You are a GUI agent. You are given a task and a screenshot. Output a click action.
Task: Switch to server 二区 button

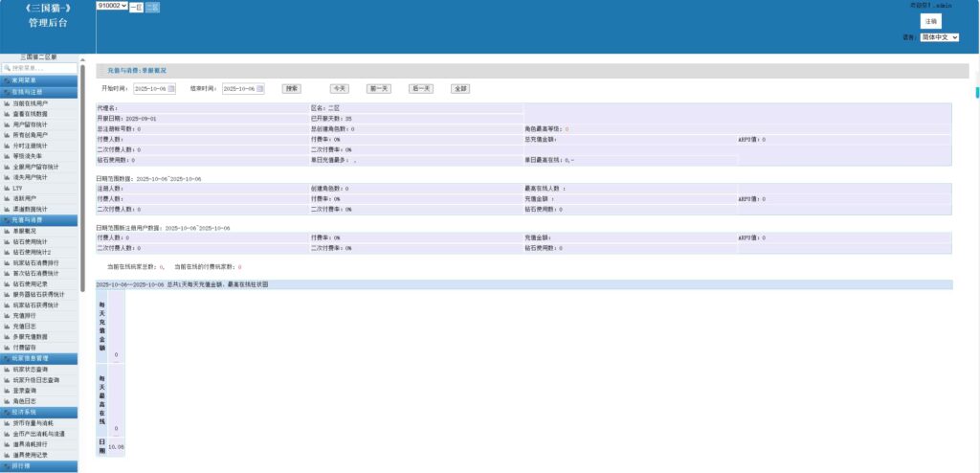pyautogui.click(x=152, y=7)
